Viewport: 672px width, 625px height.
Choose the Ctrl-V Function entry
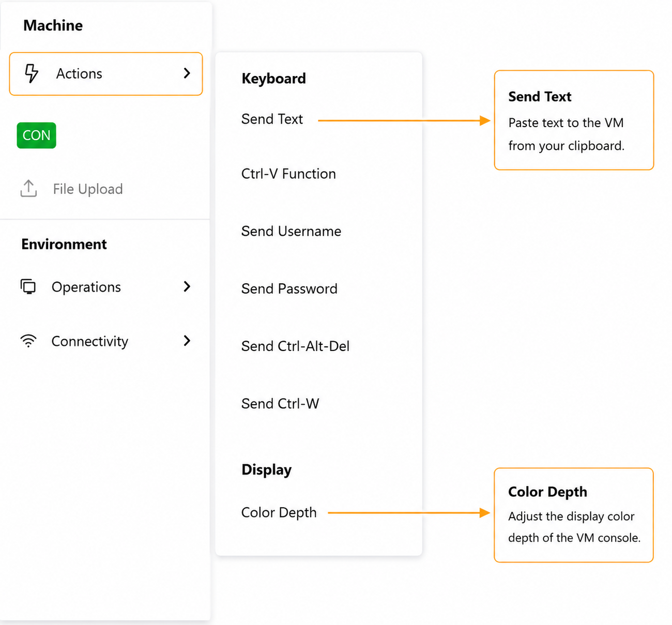[288, 174]
